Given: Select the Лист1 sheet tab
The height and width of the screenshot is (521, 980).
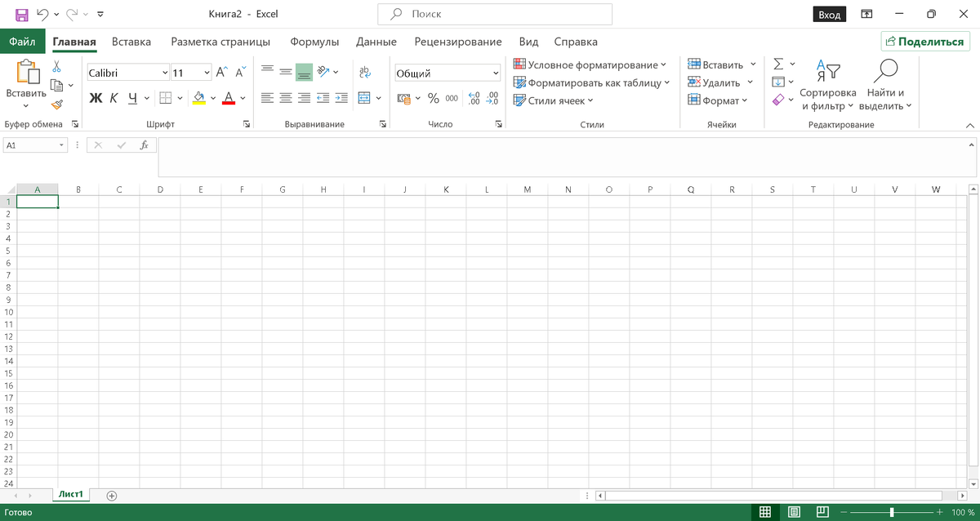Looking at the screenshot, I should (x=71, y=495).
